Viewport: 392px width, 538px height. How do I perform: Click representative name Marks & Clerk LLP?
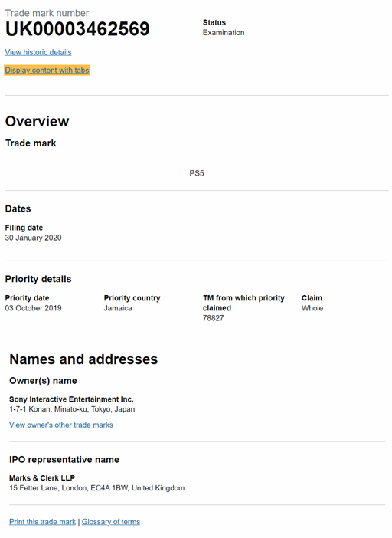coord(42,478)
